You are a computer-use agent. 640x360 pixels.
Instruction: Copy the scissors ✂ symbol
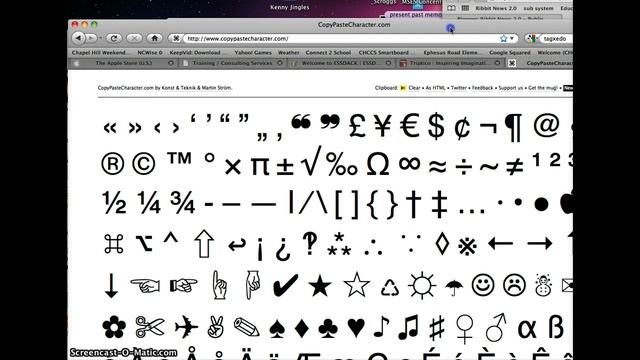pos(150,327)
